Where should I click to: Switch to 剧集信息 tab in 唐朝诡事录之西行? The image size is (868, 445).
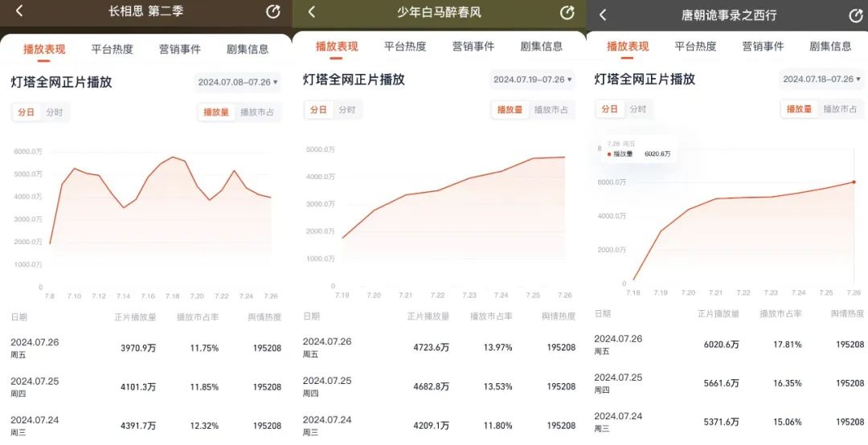point(830,47)
